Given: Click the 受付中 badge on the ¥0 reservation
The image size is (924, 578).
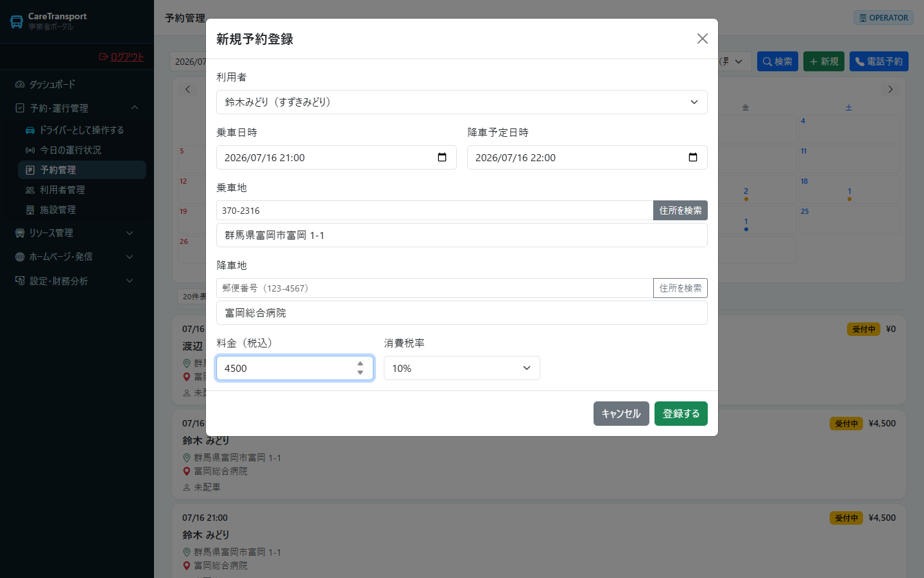Looking at the screenshot, I should point(864,329).
